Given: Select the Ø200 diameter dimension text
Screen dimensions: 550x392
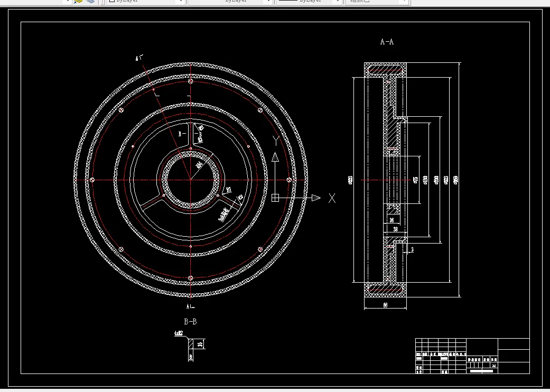Looking at the screenshot, I should pos(436,180).
